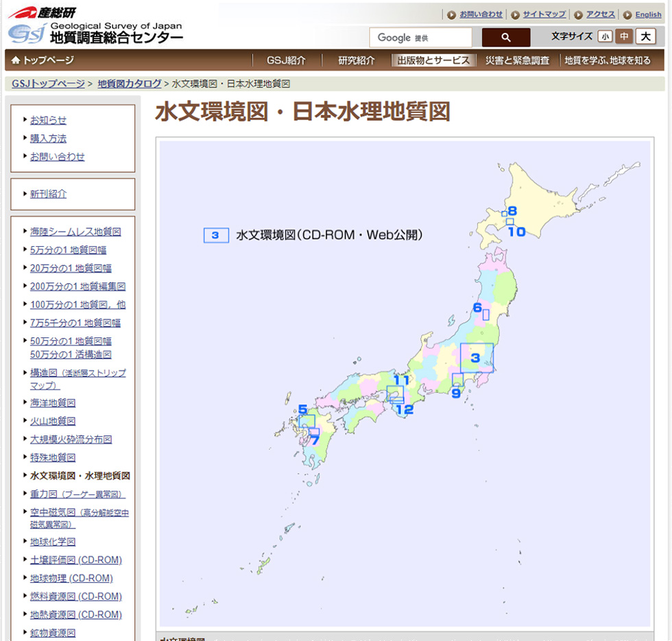This screenshot has width=672, height=641.
Task: Open the アクセス link
Action: [x=600, y=14]
